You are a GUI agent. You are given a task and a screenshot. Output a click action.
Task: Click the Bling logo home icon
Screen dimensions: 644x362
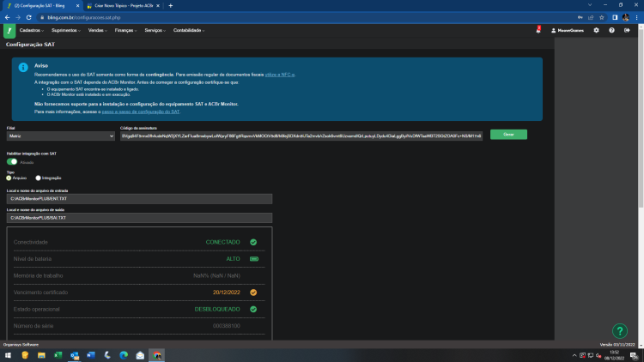(9, 31)
